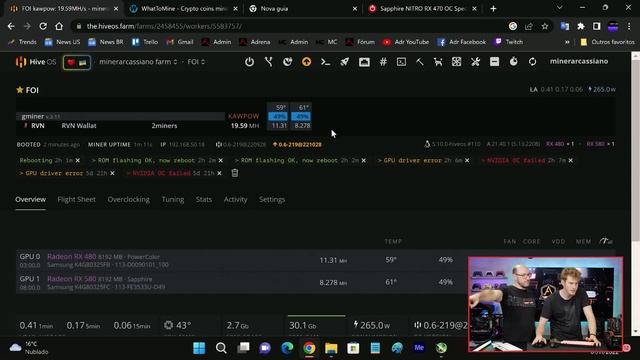Screen dimensions: 640x360
Task: Reload the page in Chrome
Action: click(43, 26)
